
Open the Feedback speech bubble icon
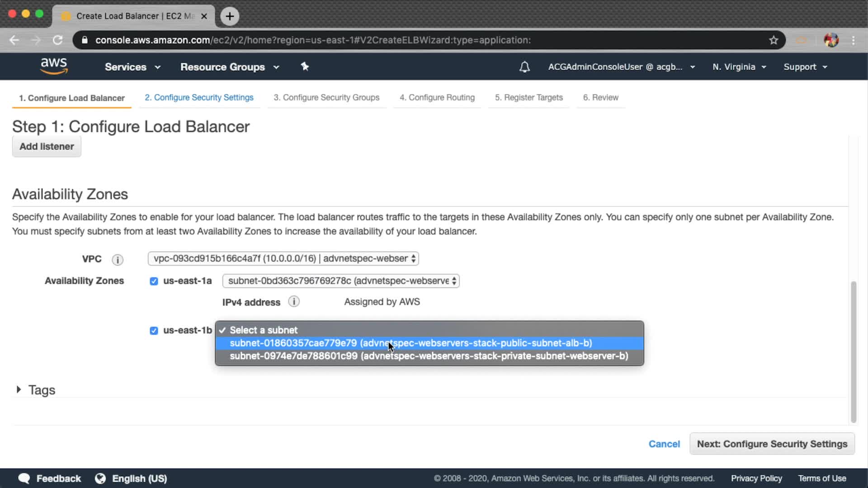point(24,479)
